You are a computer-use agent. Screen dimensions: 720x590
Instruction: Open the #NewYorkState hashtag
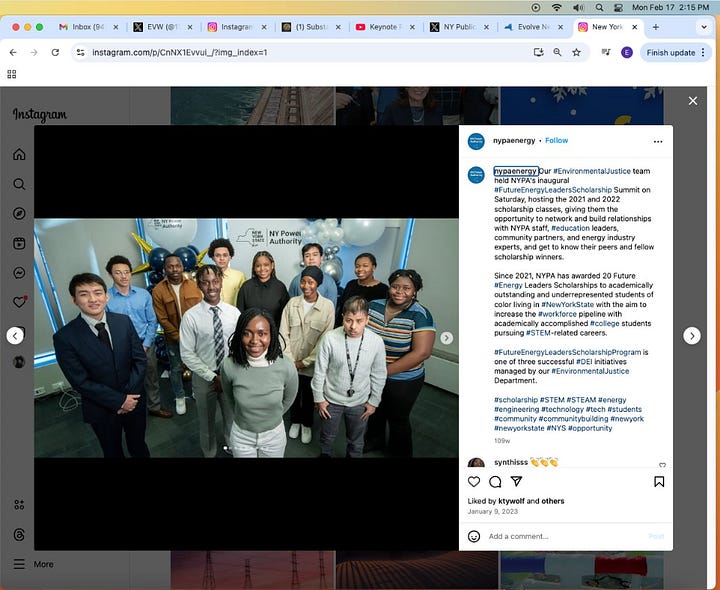coord(567,304)
